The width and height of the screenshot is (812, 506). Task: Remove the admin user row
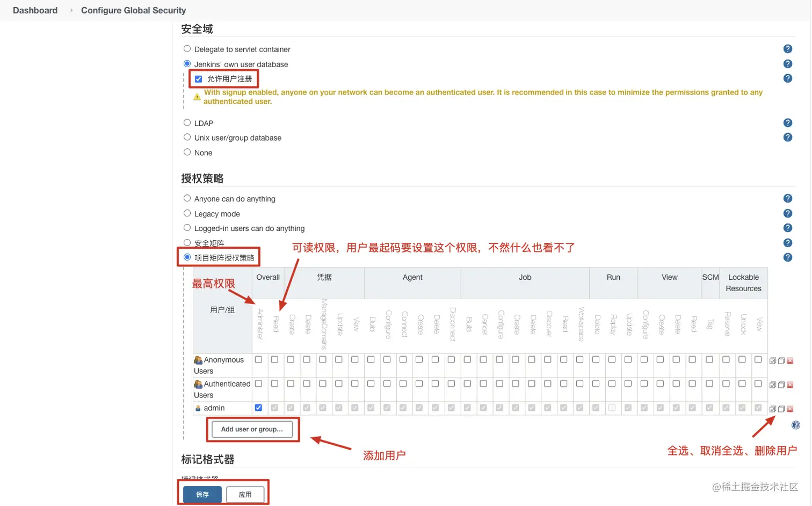790,409
